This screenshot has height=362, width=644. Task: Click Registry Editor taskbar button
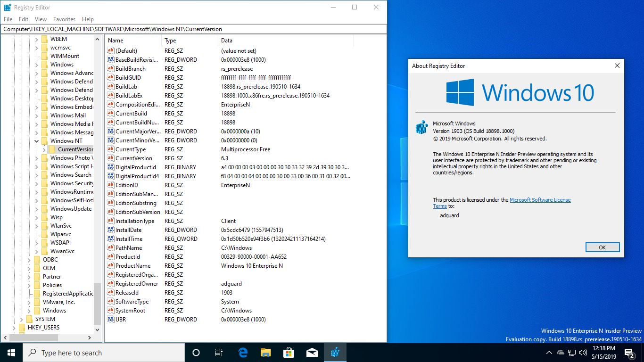[335, 353]
